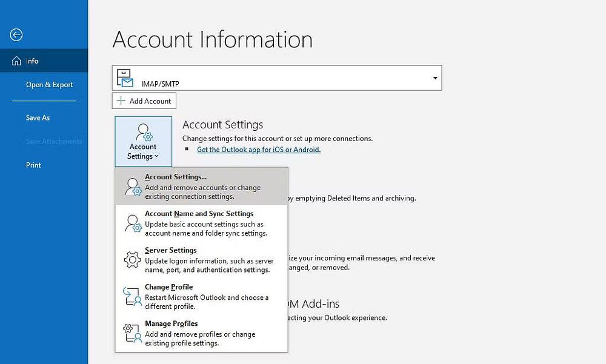This screenshot has width=606, height=364.
Task: Click the Account Settings section heading
Action: [222, 125]
